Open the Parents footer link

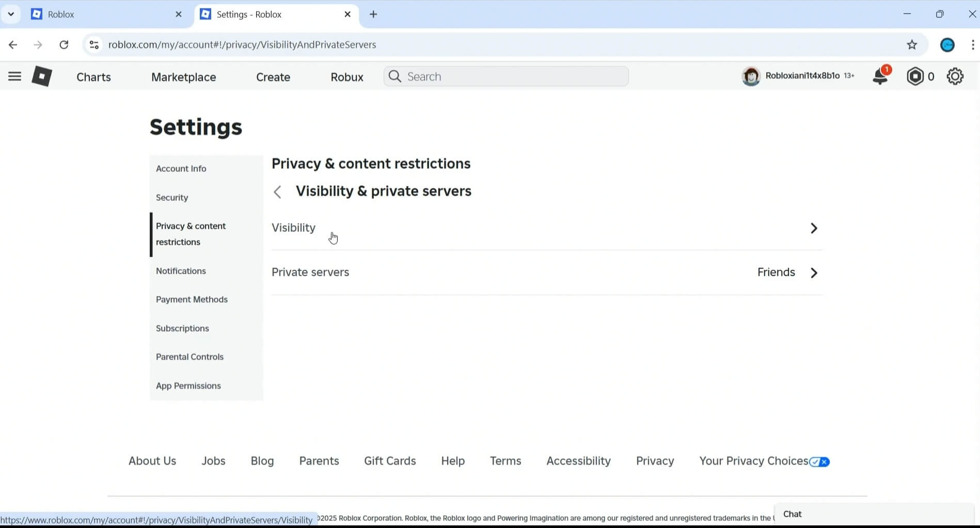[x=319, y=461]
